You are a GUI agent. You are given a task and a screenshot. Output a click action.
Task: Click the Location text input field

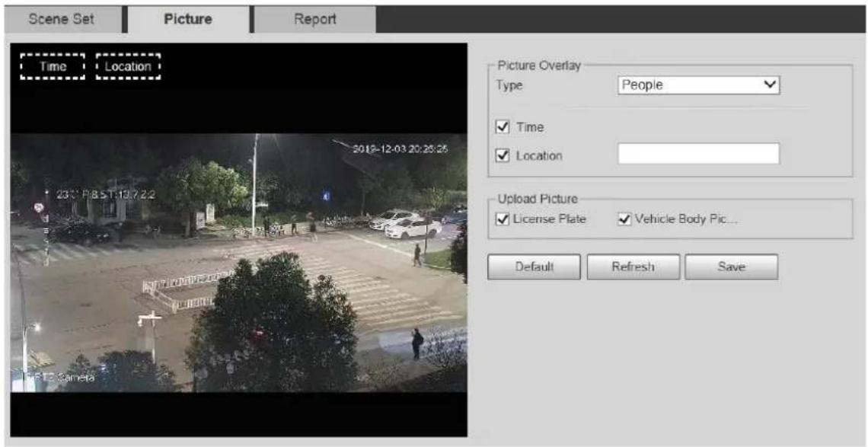coord(697,153)
